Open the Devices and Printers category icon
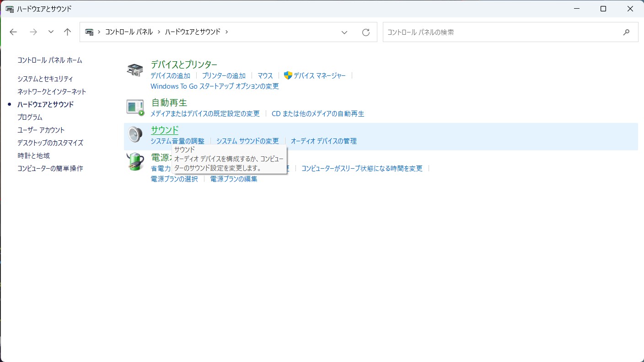 [x=135, y=70]
